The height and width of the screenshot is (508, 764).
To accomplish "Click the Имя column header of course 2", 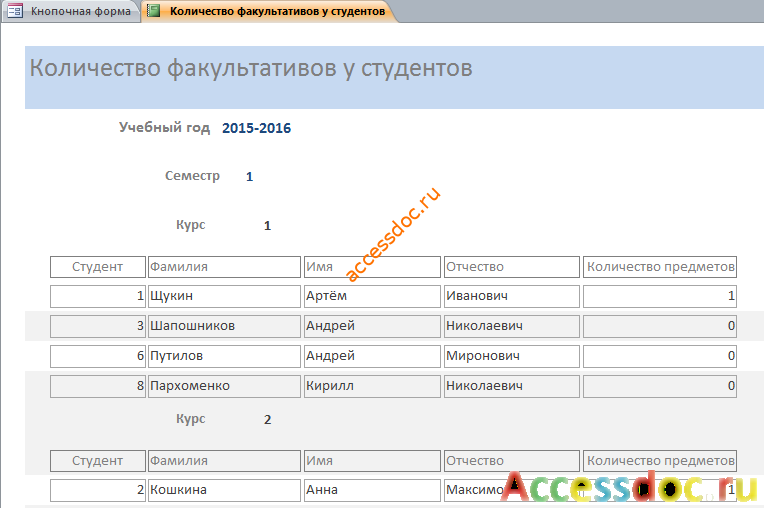I will point(372,461).
